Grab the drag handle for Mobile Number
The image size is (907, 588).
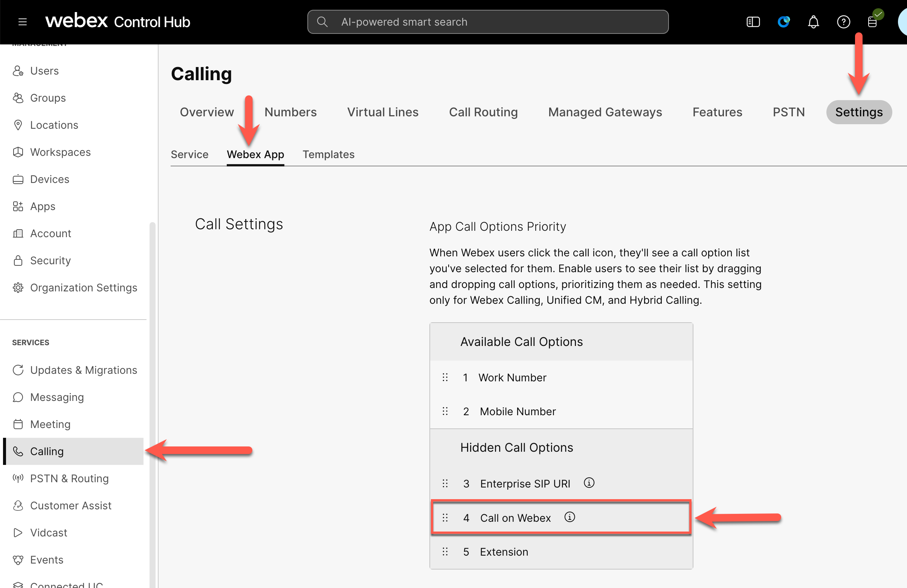(445, 411)
